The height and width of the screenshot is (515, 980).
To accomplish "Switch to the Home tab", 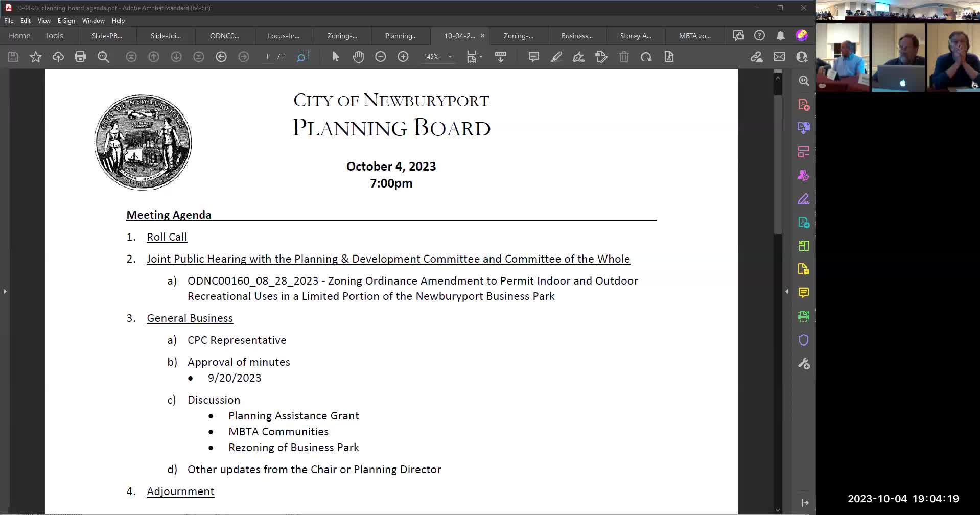I will point(19,36).
